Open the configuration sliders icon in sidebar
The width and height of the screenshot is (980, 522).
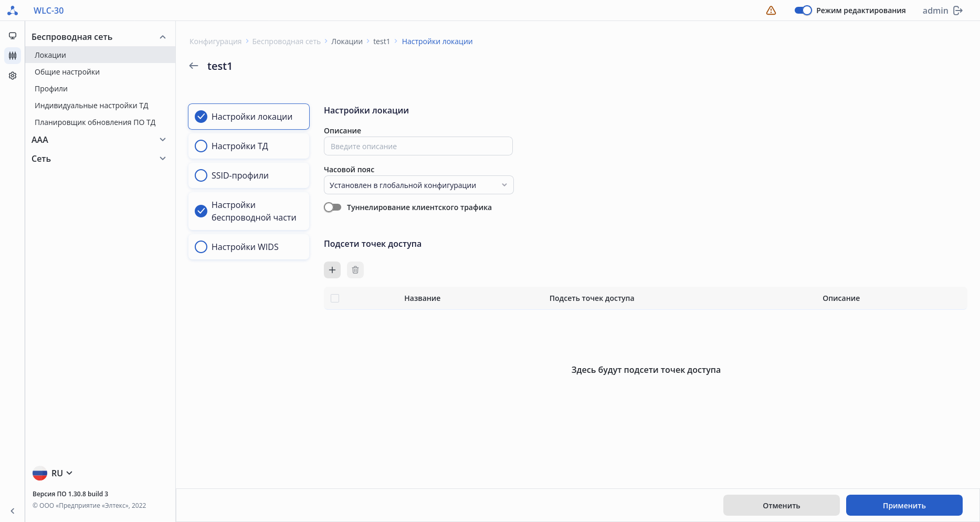[x=13, y=55]
